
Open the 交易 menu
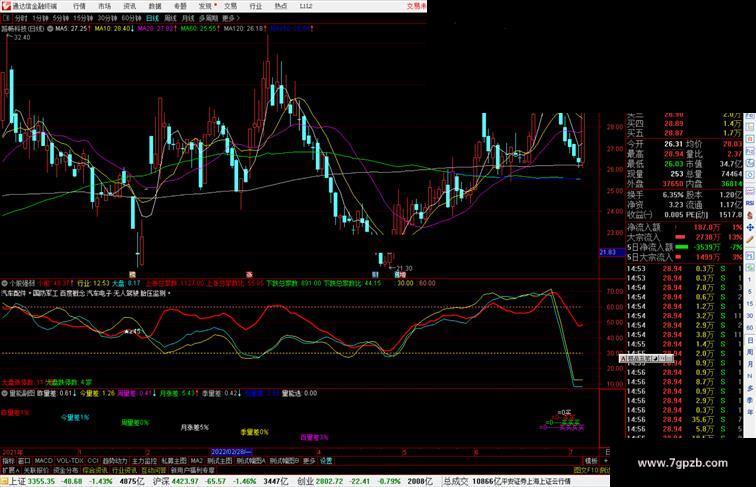[x=230, y=6]
